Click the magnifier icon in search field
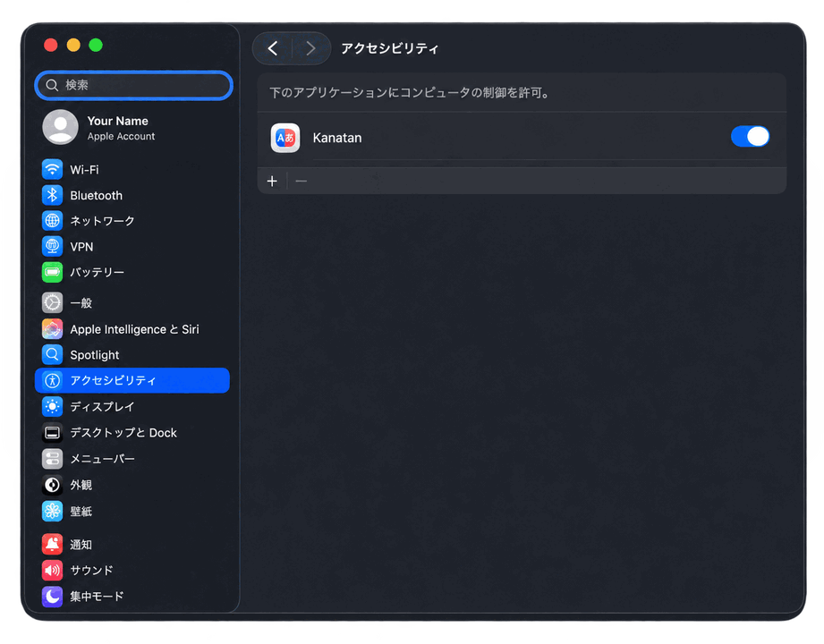 (52, 85)
